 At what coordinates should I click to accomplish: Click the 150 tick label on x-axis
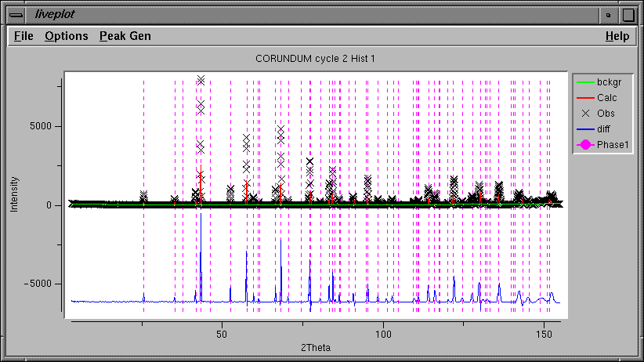coord(545,334)
